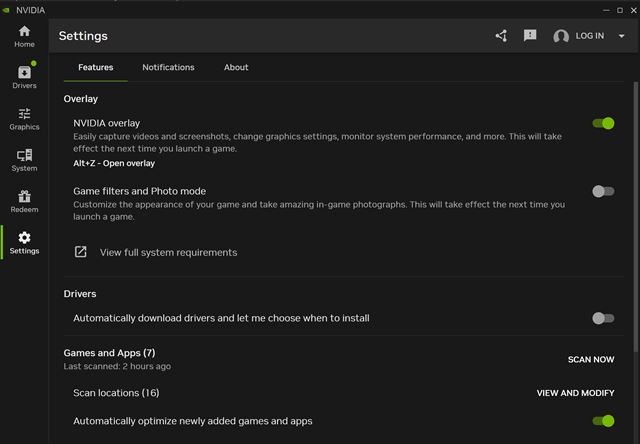
Task: Minimize the NVIDIA window
Action: click(606, 10)
